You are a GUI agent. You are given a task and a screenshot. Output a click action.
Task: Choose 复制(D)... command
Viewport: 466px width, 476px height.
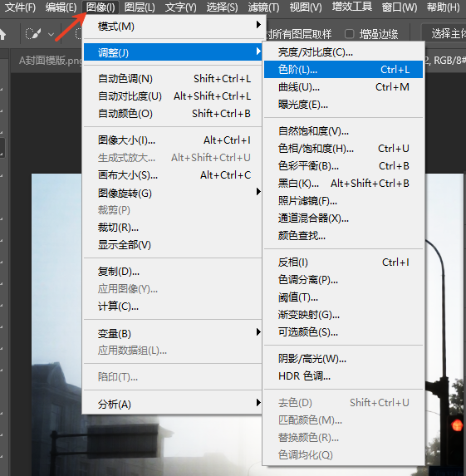coord(173,272)
